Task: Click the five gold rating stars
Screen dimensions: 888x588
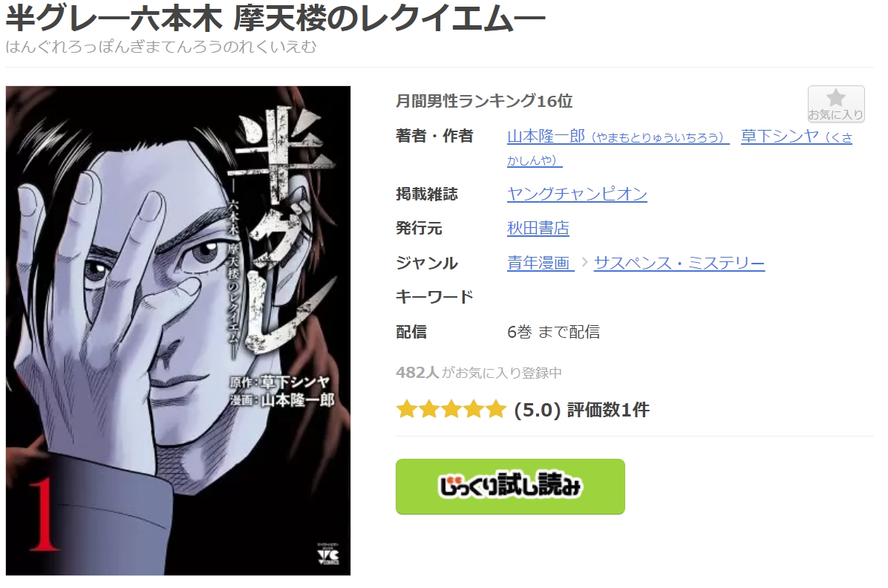Action: pos(451,409)
